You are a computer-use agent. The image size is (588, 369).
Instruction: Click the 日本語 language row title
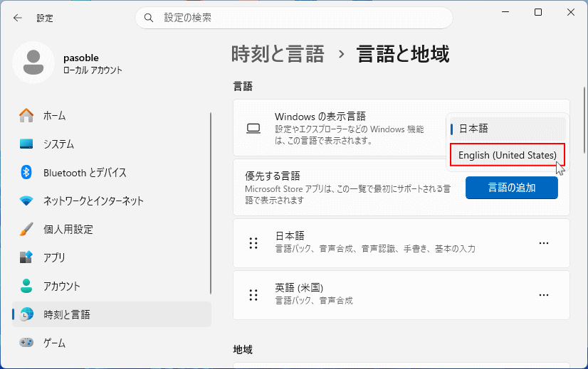click(x=290, y=235)
